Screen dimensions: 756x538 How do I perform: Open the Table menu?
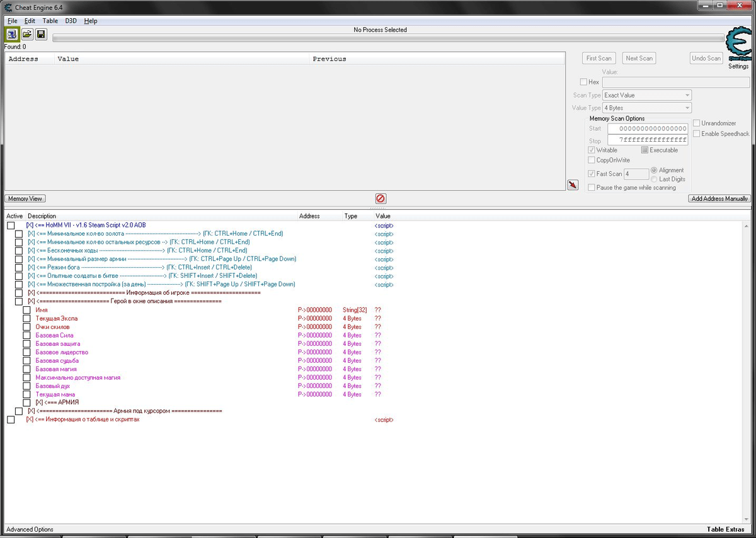click(x=50, y=21)
